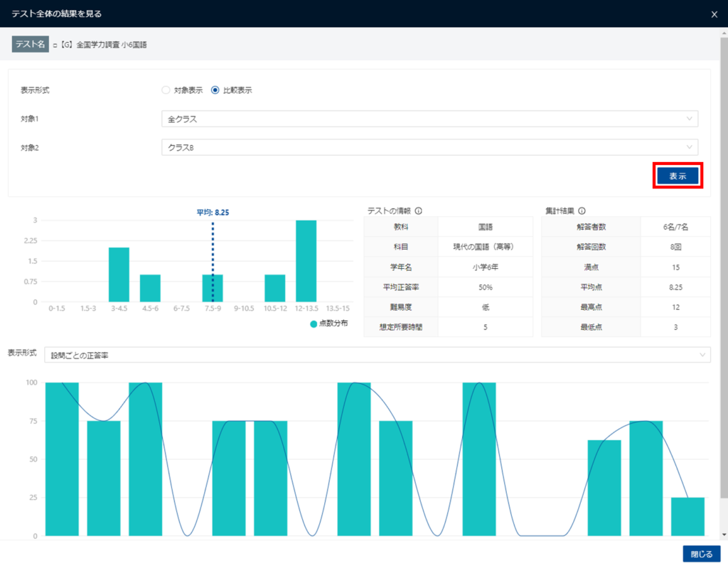Image resolution: width=728 pixels, height=566 pixels.
Task: Click the 表示 button
Action: (x=678, y=176)
